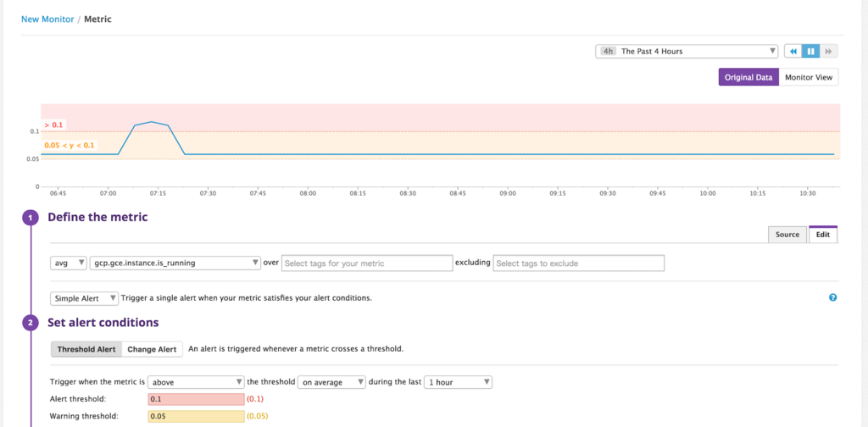Screen dimensions: 868x427
Task: Rewind the graph time range
Action: [x=793, y=52]
